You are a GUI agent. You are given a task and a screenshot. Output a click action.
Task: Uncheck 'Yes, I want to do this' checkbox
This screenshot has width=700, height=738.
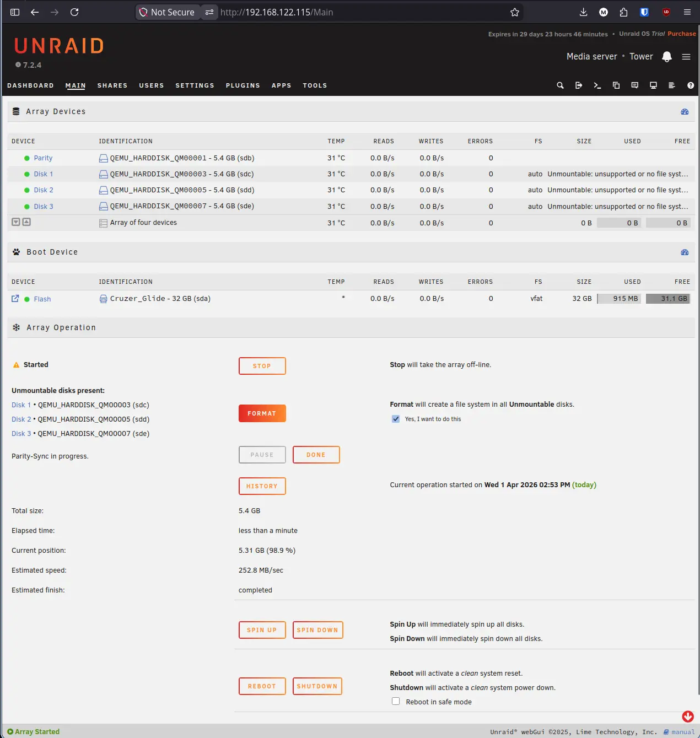click(x=396, y=419)
